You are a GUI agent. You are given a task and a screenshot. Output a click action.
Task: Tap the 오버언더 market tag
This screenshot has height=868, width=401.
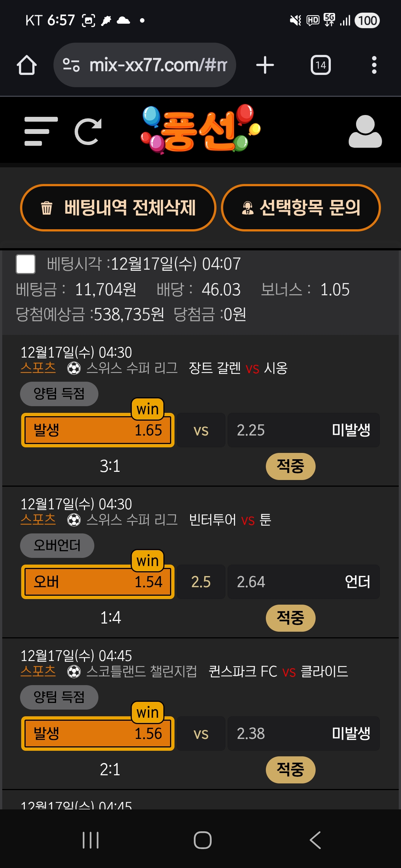57,545
